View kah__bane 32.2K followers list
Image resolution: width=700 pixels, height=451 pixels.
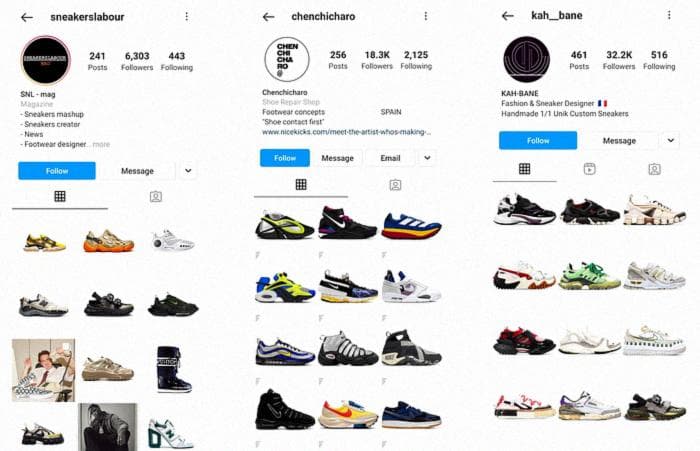pos(619,60)
